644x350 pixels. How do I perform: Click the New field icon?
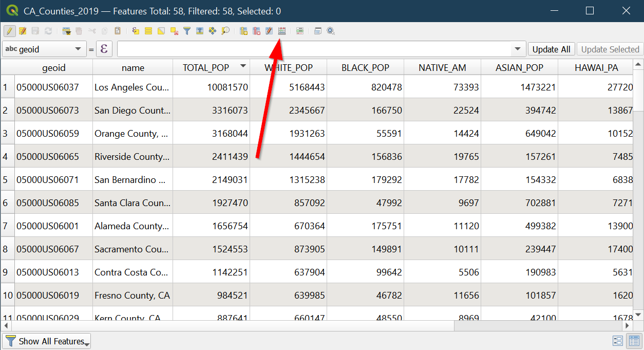tap(243, 31)
